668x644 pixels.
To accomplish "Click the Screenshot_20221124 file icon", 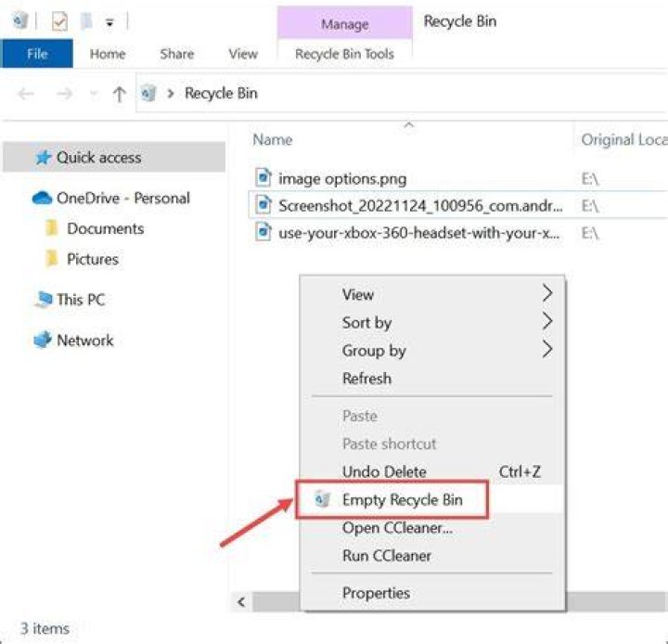I will [x=263, y=205].
